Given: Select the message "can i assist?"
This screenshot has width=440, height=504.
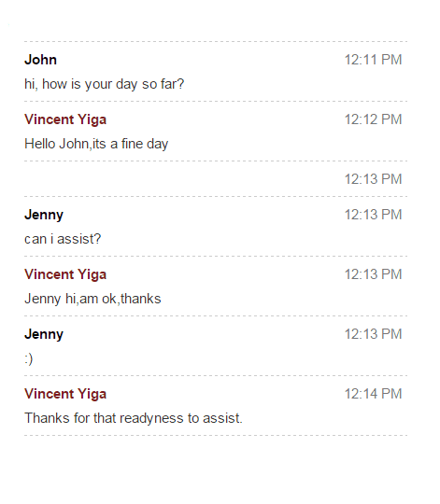Looking at the screenshot, I should (x=63, y=239).
